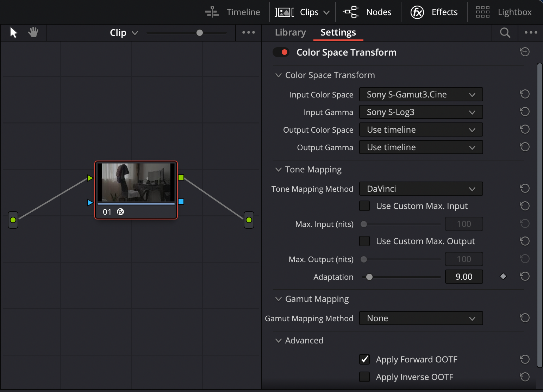
Task: Open Input Color Space dropdown
Action: pos(421,94)
